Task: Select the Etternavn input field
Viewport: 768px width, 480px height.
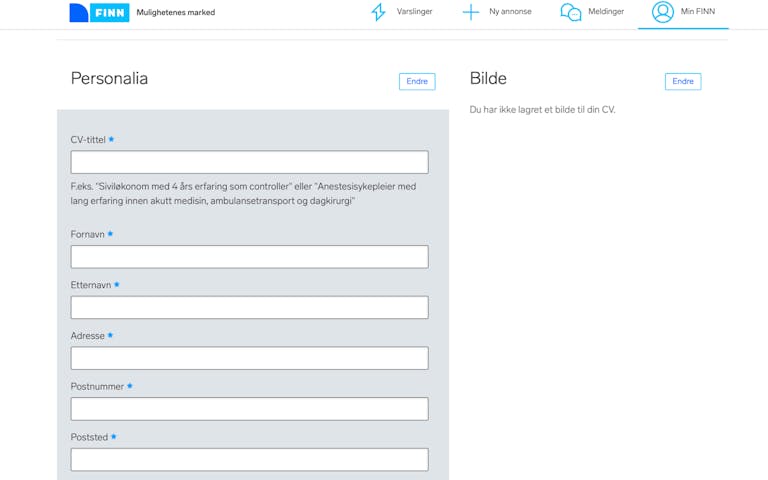Action: click(x=249, y=307)
